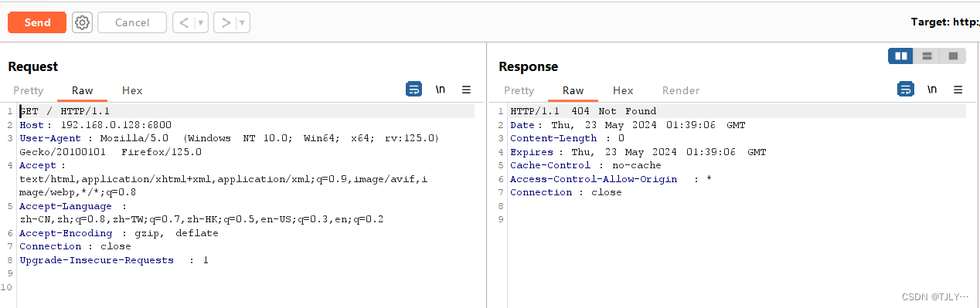Screen dimensions: 980x308
Task: Click the Cancel button
Action: coord(132,22)
